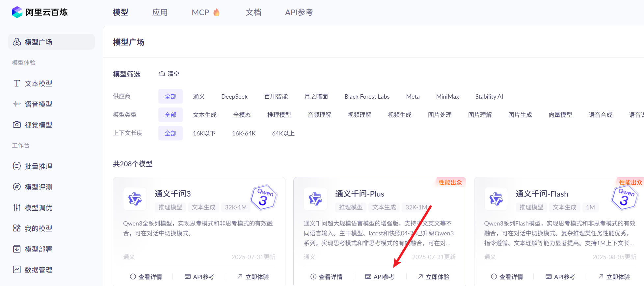Viewport: 644px width, 286px height.
Task: Click 立即体验 on 通义千问-Flash card
Action: (x=614, y=277)
